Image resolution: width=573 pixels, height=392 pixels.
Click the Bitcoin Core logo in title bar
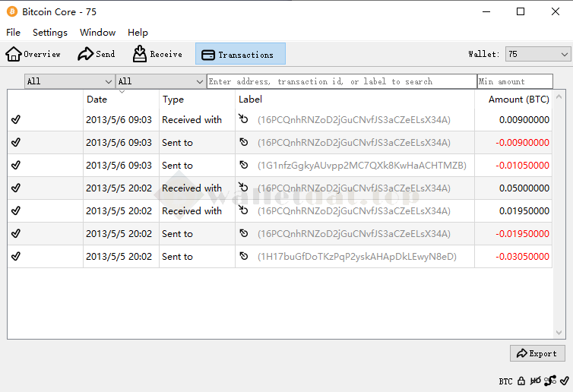pyautogui.click(x=11, y=11)
